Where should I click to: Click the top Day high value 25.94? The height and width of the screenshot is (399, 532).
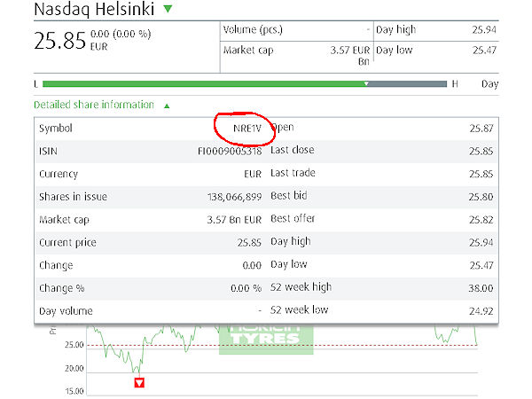coord(484,30)
